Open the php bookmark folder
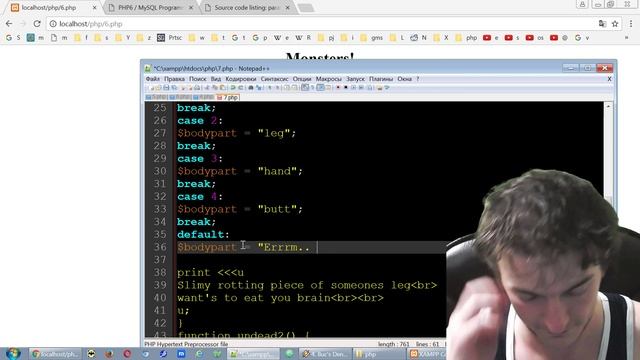The width and height of the screenshot is (640, 360). 467,38
